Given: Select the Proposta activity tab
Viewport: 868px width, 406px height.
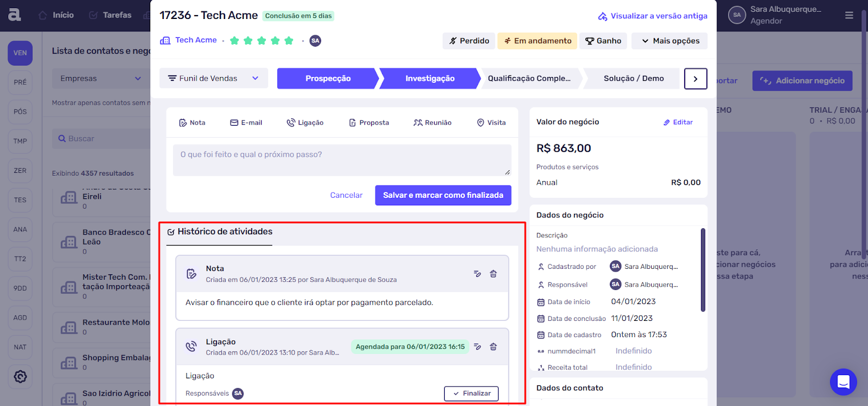Looking at the screenshot, I should pyautogui.click(x=369, y=123).
